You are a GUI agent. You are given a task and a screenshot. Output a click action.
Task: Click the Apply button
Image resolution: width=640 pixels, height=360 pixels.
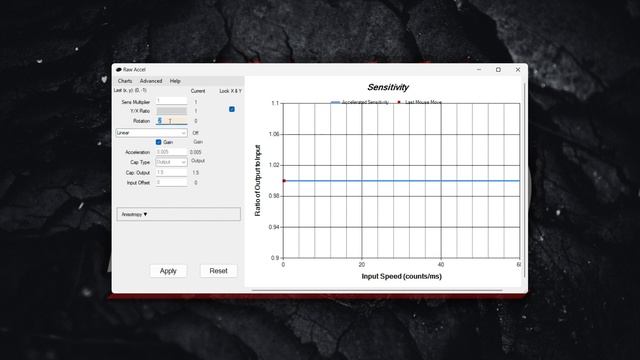click(x=168, y=271)
